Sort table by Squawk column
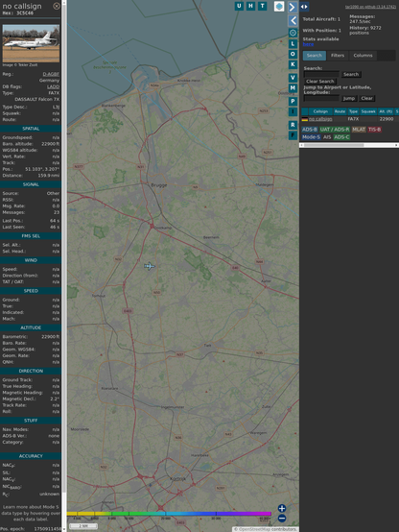Screen dimensions: 399x532 coord(368,111)
